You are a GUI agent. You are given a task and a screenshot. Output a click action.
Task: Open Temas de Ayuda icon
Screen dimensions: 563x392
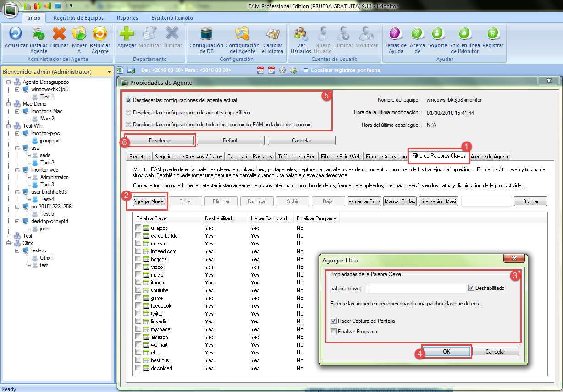coord(395,34)
